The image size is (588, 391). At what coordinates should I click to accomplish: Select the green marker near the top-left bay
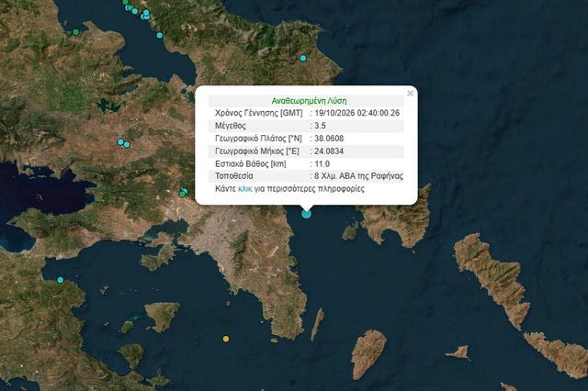tap(75, 32)
